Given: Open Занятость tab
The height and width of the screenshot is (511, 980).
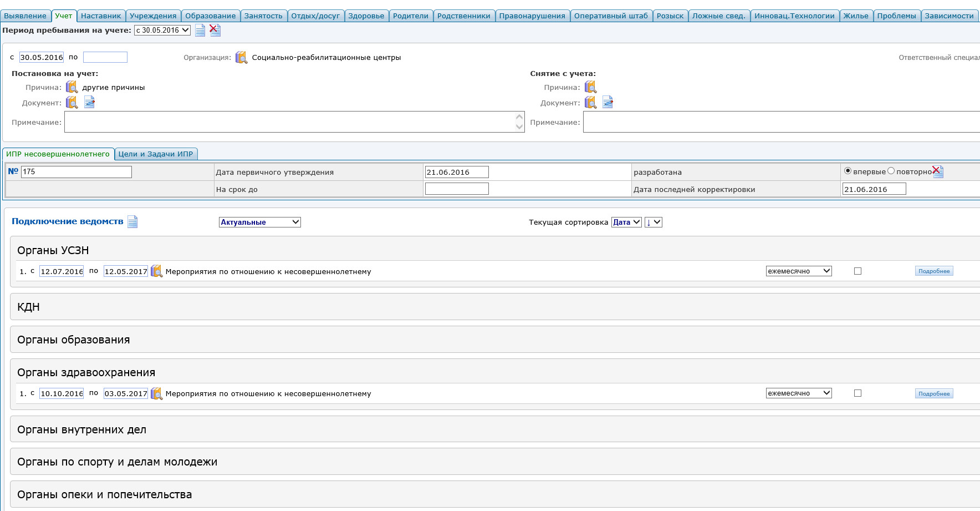Looking at the screenshot, I should tap(263, 16).
